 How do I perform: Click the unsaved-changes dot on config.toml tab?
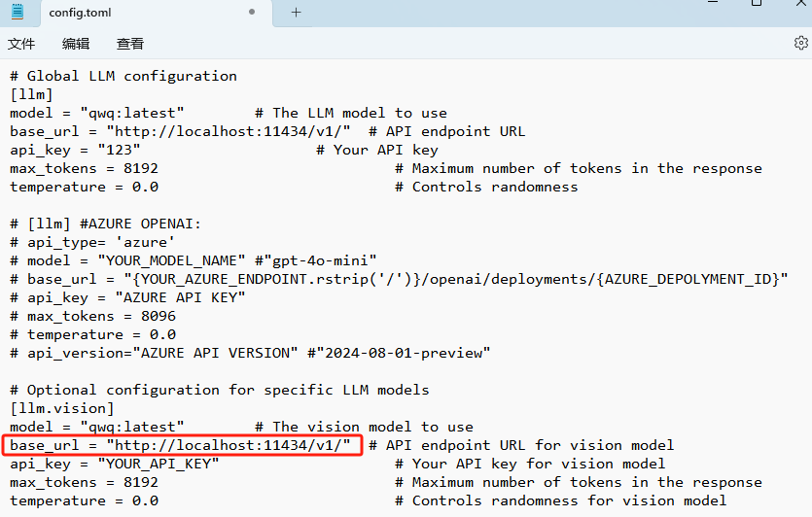point(252,12)
